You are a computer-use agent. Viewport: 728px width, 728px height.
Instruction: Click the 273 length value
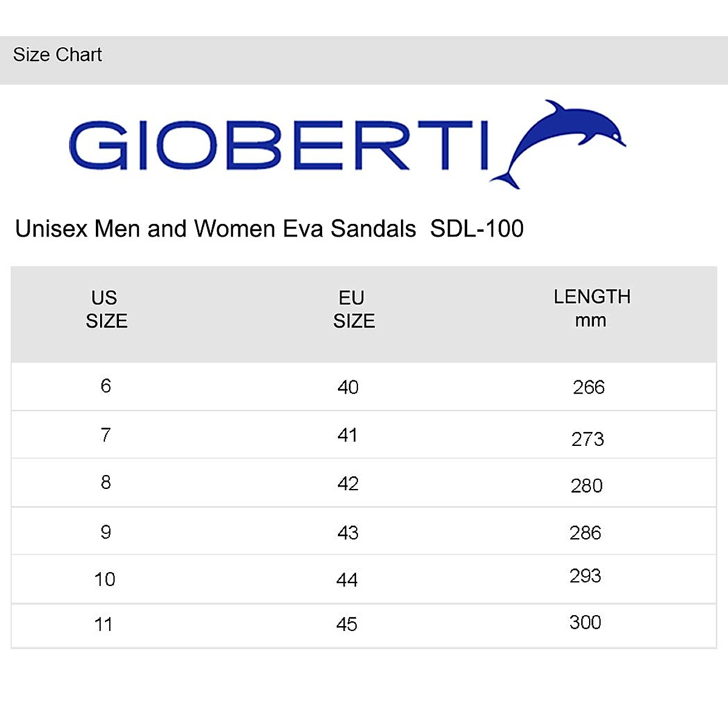[x=587, y=439]
